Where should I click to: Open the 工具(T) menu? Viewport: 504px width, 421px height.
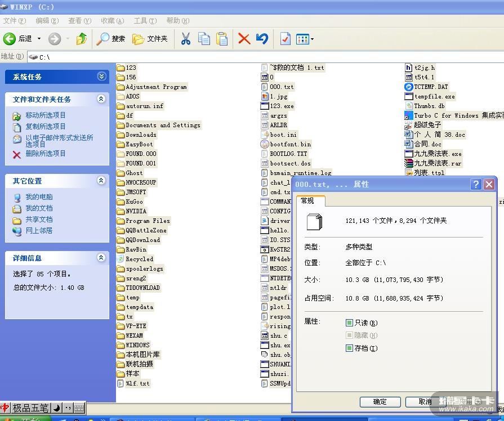coord(145,21)
